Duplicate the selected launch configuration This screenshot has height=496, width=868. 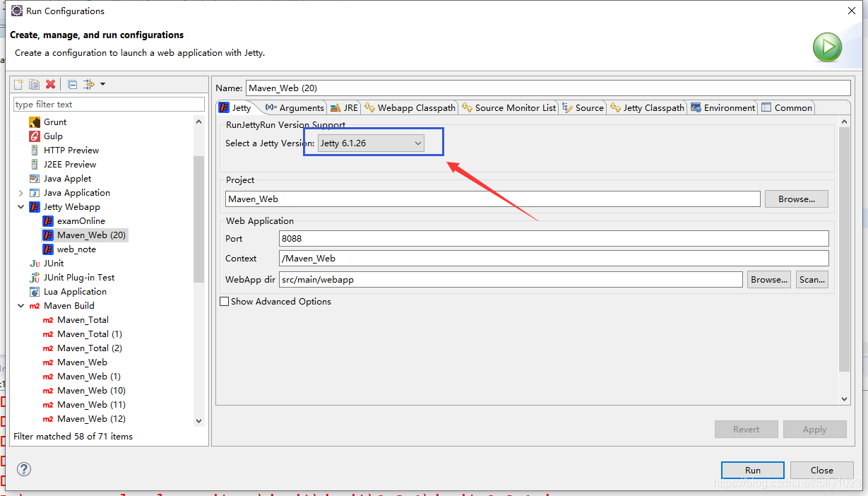[x=34, y=84]
